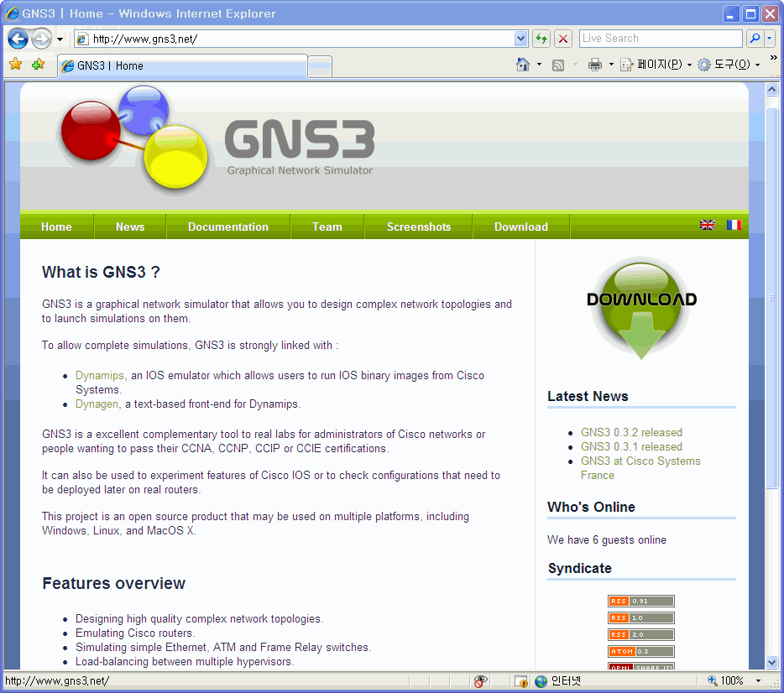
Task: Click the address bar URL field
Action: tap(295, 39)
